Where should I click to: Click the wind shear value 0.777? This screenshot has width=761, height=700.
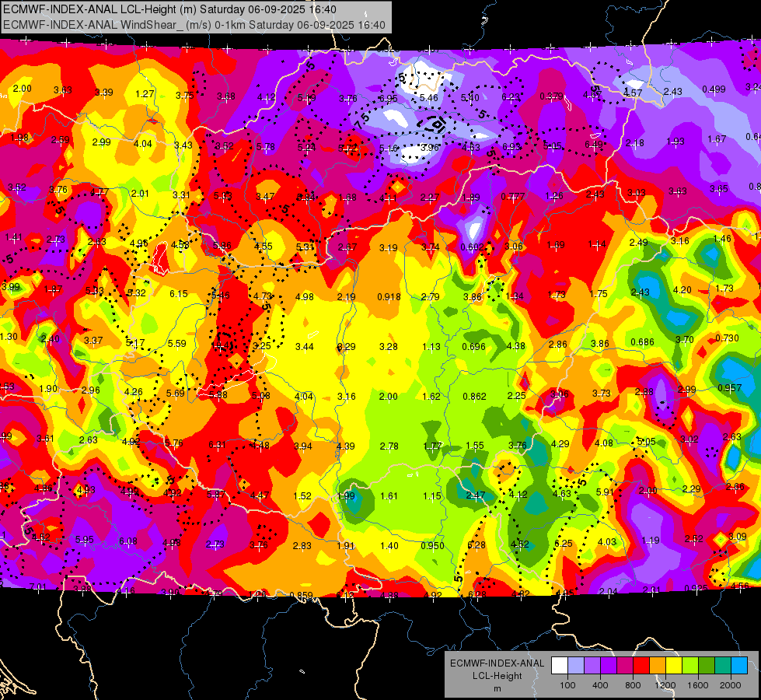pos(512,197)
